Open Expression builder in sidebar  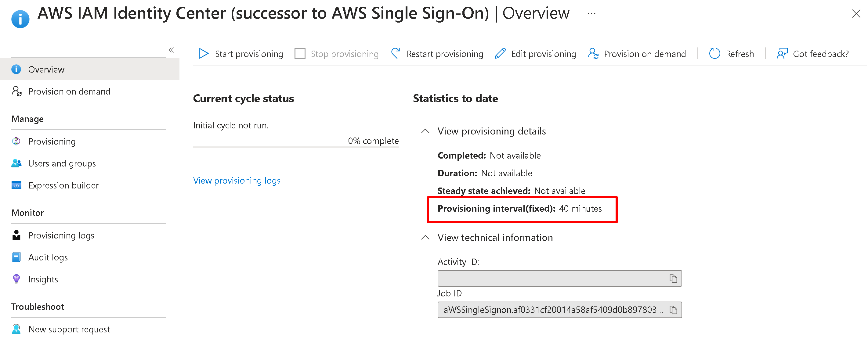[x=63, y=185]
